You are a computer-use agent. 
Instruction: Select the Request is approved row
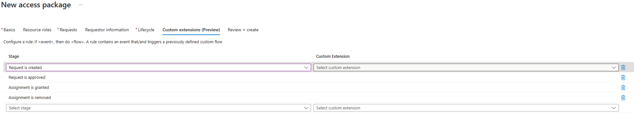[27, 77]
